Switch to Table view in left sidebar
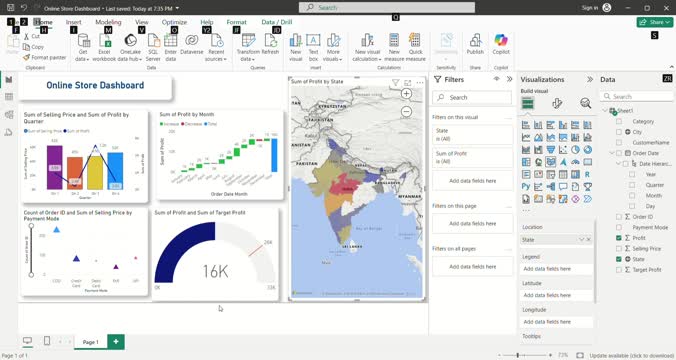Image resolution: width=676 pixels, height=360 pixels. tap(9, 97)
